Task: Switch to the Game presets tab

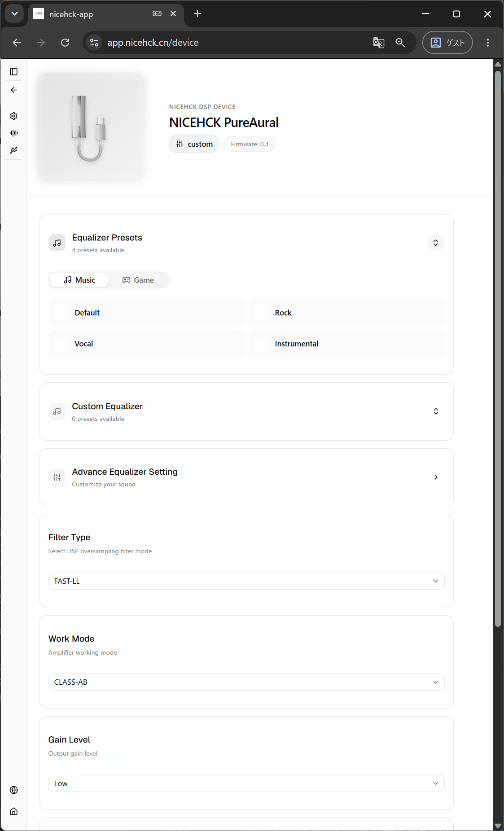Action: coord(138,280)
